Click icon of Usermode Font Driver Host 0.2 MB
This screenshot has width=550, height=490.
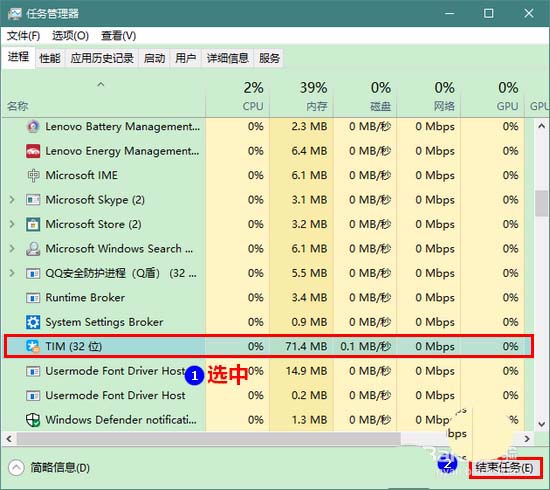click(33, 396)
